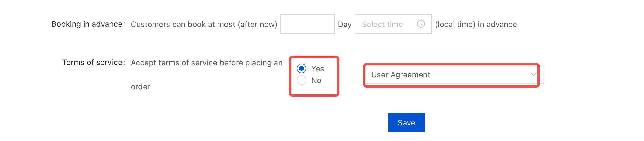Click the Day unit label

point(345,24)
